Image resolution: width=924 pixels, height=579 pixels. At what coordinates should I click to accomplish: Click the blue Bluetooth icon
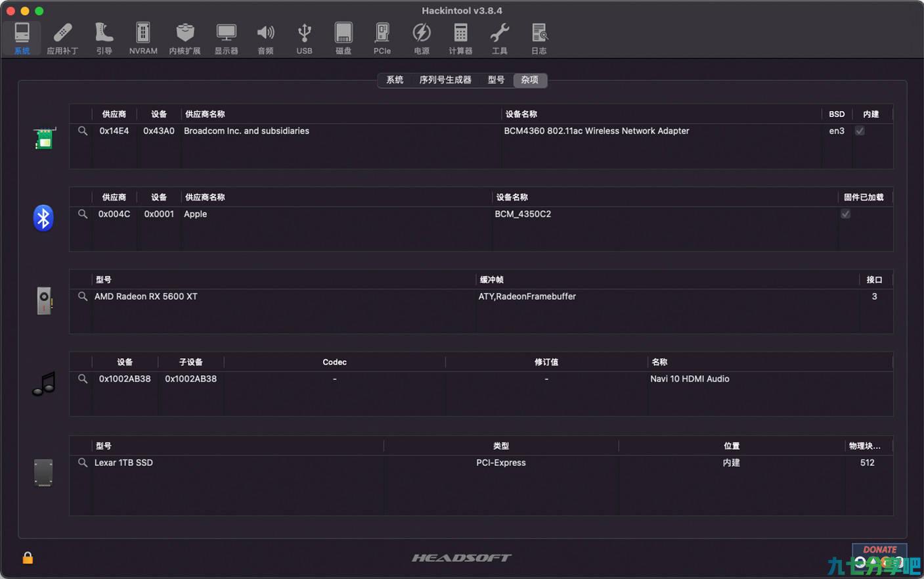pyautogui.click(x=43, y=218)
